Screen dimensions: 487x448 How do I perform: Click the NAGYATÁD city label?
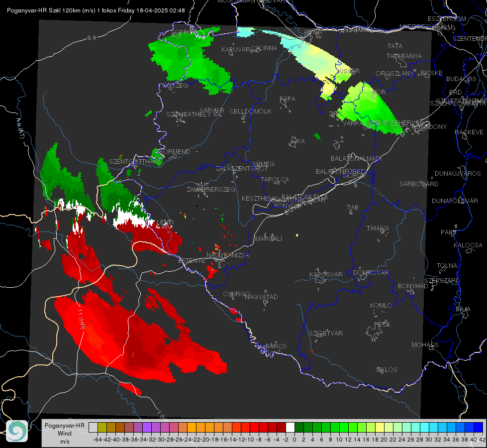point(261,297)
